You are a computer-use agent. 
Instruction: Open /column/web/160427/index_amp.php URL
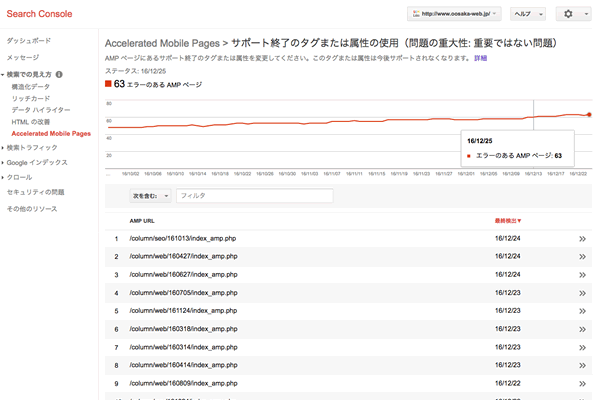pyautogui.click(x=183, y=256)
